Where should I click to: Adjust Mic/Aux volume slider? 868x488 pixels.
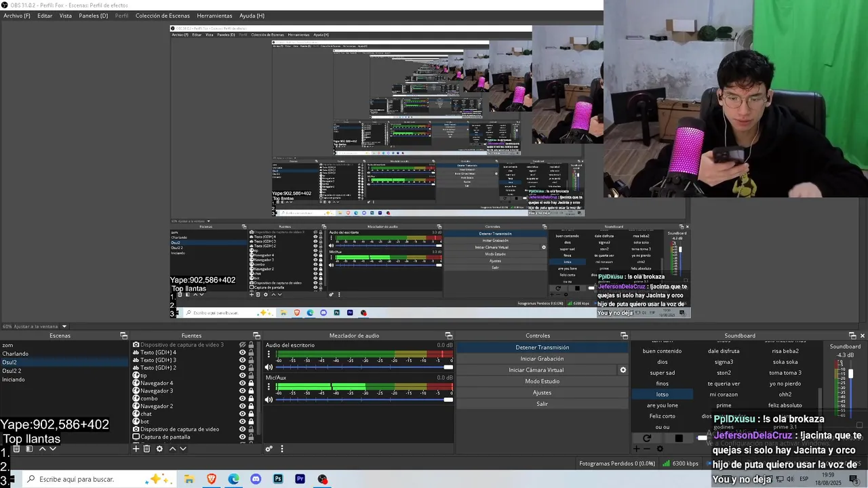pyautogui.click(x=364, y=400)
